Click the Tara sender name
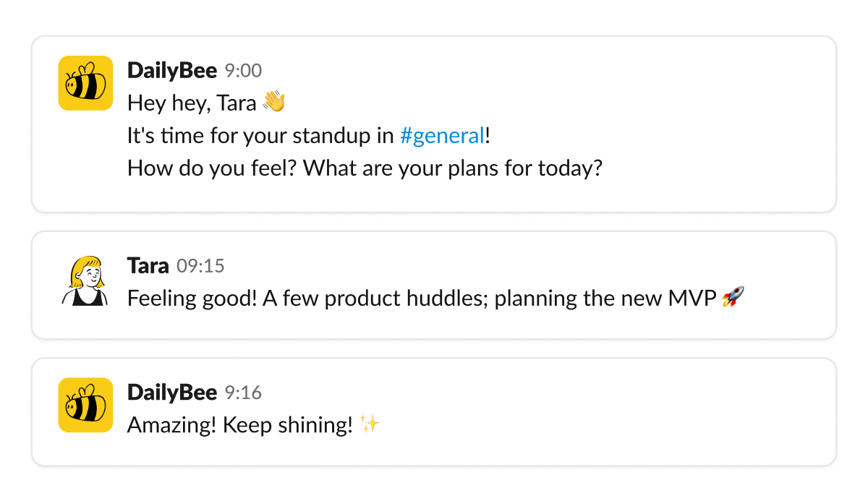The width and height of the screenshot is (868, 501). 148,265
